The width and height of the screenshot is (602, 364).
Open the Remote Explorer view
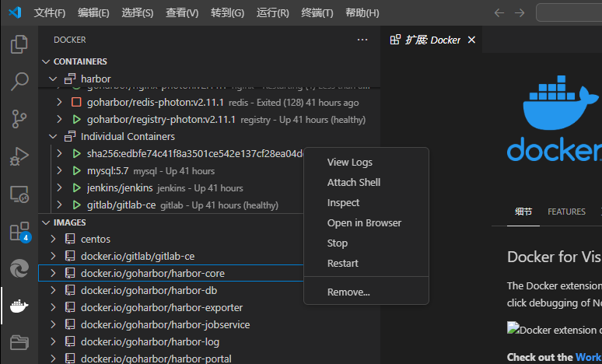click(19, 194)
